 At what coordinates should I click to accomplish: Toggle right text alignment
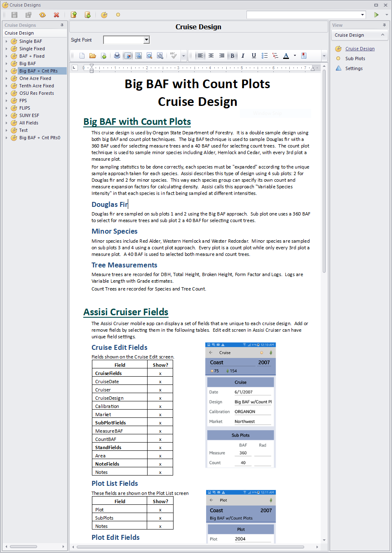coord(222,56)
